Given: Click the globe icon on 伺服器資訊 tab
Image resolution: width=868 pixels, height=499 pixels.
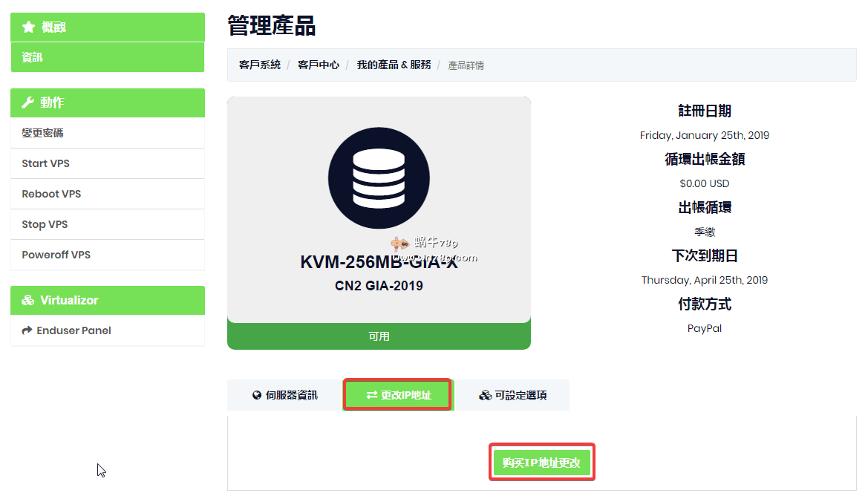Looking at the screenshot, I should [x=257, y=395].
